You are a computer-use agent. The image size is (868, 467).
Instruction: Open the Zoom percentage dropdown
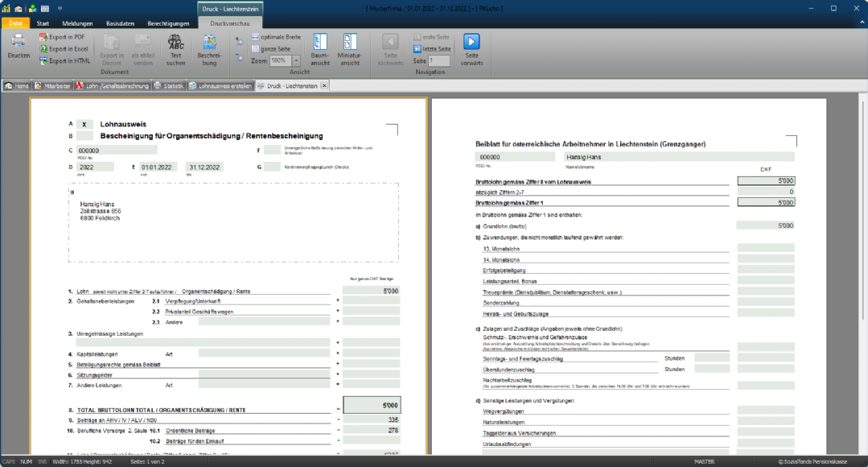tap(297, 60)
